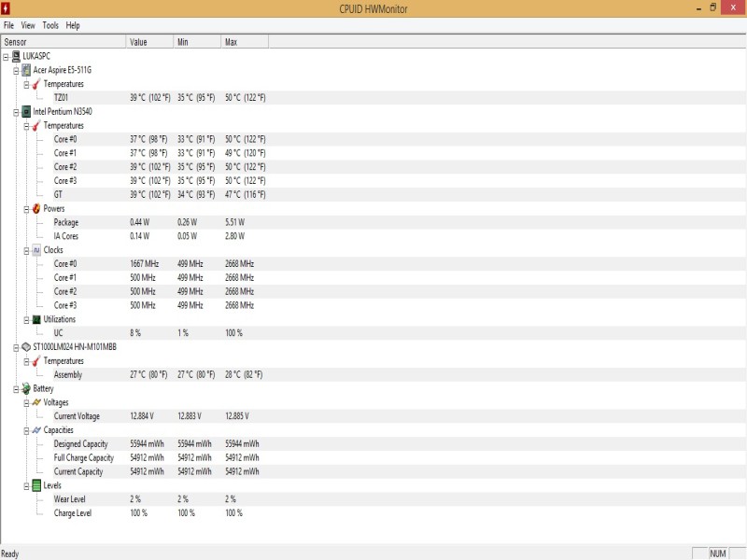Click the Powers flame icon
The width and height of the screenshot is (747, 560).
(36, 208)
